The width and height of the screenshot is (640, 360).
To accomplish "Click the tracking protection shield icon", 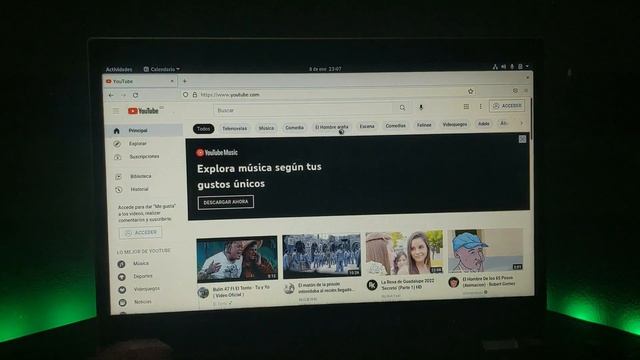I will pos(185,95).
